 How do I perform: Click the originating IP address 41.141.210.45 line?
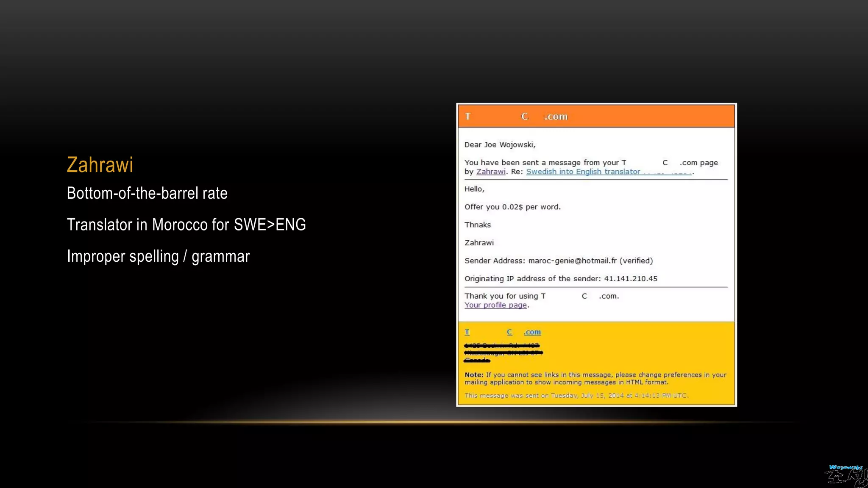click(x=561, y=279)
